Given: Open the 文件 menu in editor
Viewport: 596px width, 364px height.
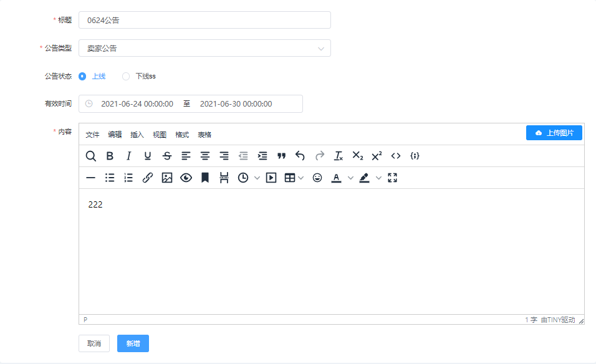Looking at the screenshot, I should tap(92, 135).
